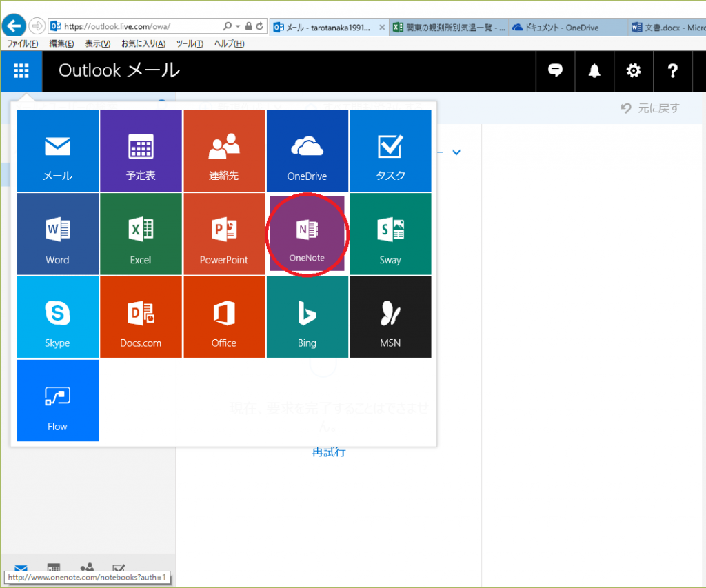The height and width of the screenshot is (588, 706).
Task: Open the PowerPoint tile
Action: coord(224,234)
